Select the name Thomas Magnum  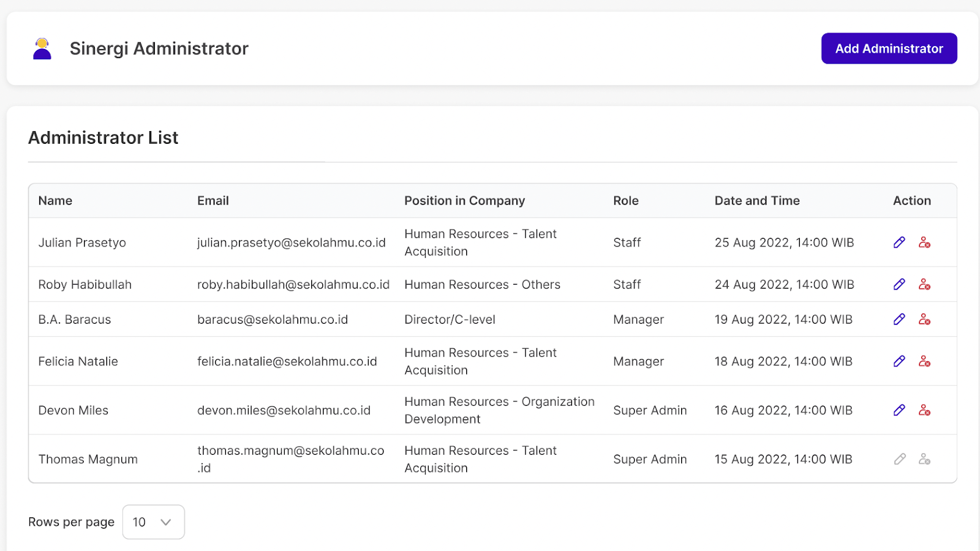88,459
